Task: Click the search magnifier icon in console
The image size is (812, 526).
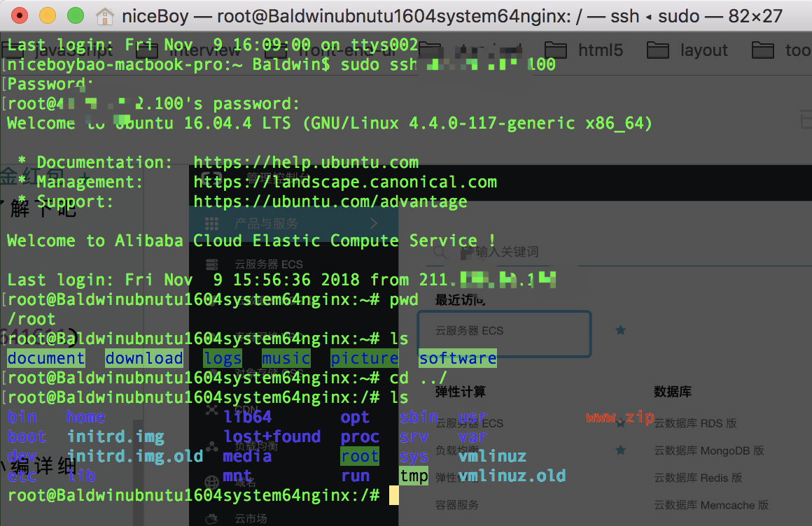Action: pos(440,252)
